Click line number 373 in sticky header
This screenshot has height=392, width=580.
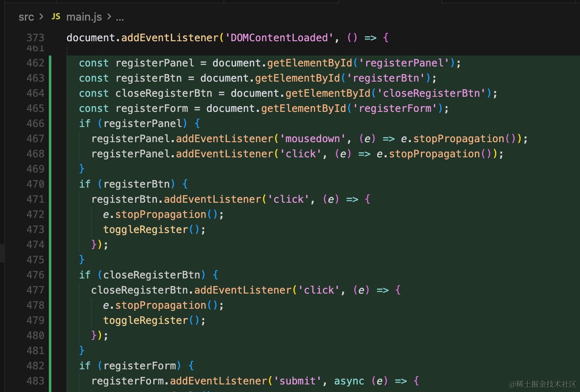pyautogui.click(x=35, y=38)
